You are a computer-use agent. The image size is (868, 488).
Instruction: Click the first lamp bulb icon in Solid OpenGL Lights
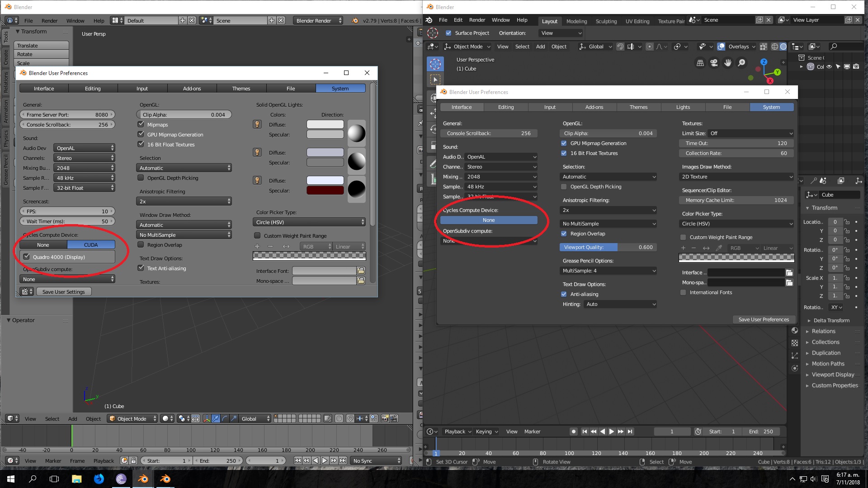257,124
